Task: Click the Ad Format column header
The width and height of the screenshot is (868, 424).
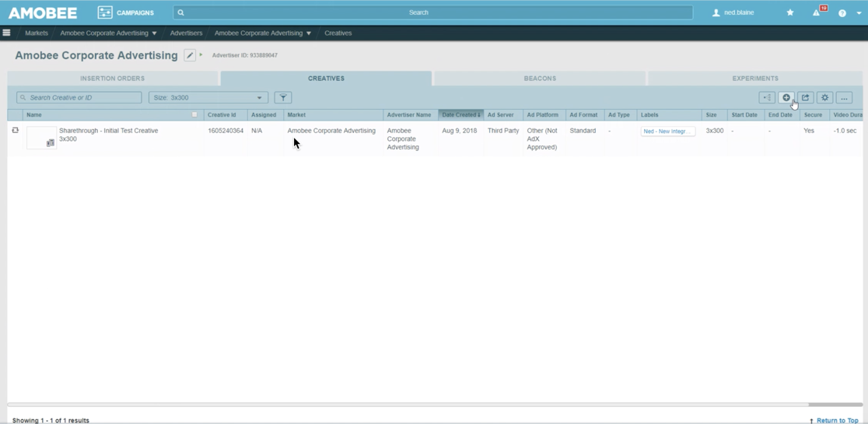Action: (x=583, y=114)
